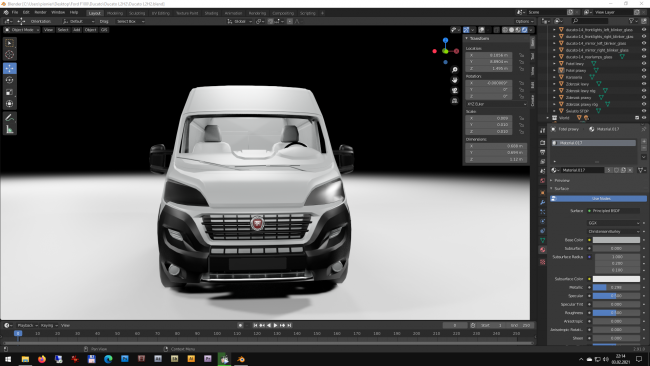Switch perspective/orthographic with grid icon
The width and height of the screenshot is (650, 366).
pos(455,101)
